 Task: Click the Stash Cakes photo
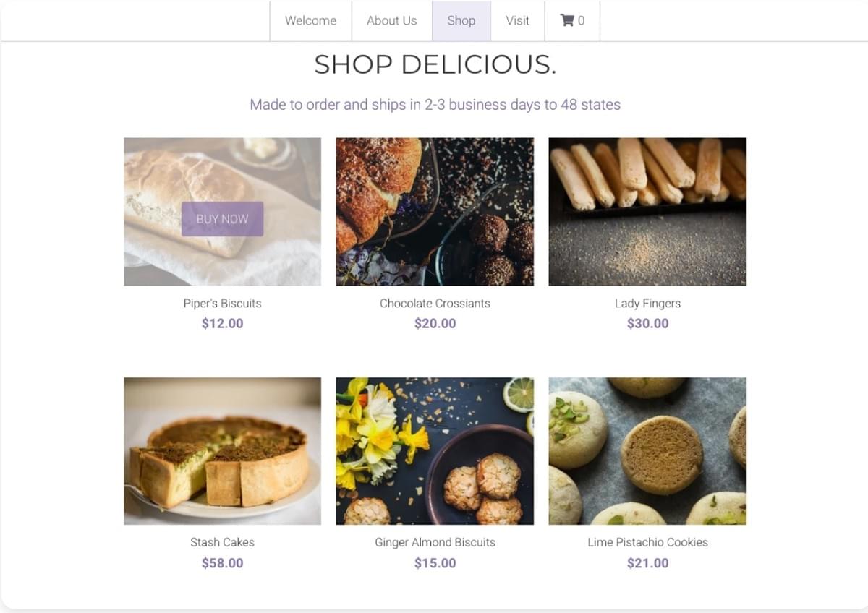click(x=222, y=450)
